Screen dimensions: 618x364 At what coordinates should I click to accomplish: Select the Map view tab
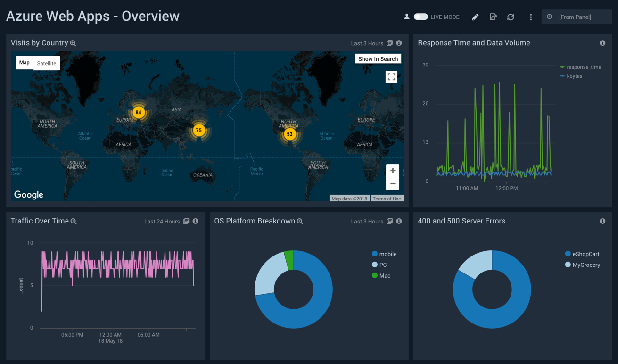pyautogui.click(x=25, y=63)
